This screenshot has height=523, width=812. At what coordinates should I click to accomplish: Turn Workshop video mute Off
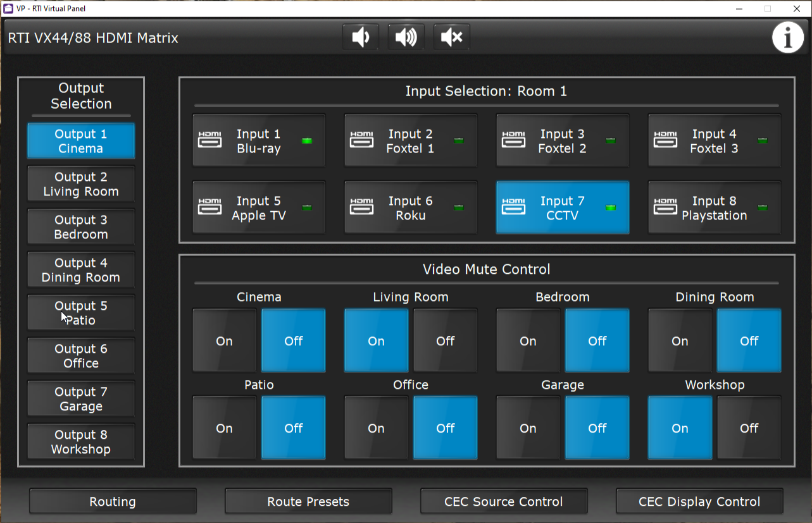pyautogui.click(x=749, y=428)
